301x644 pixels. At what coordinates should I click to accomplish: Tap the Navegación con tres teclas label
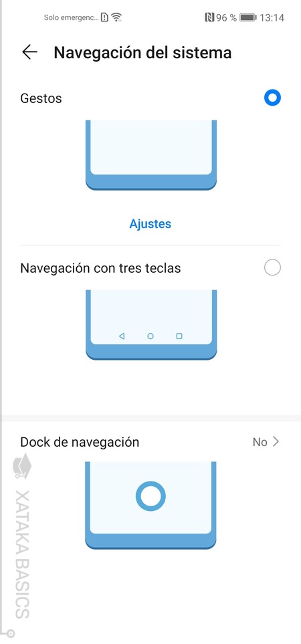100,268
